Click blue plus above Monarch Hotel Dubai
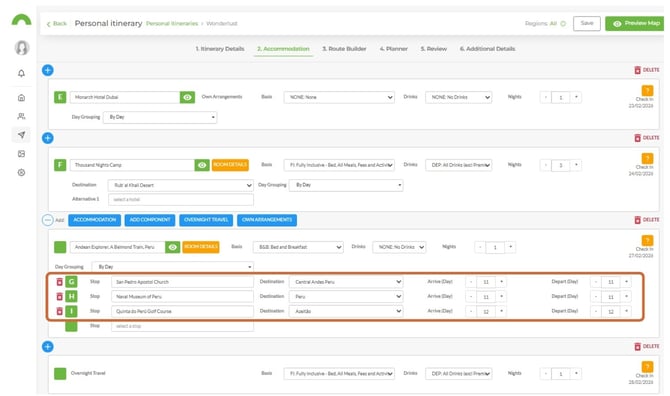Image resolution: width=670 pixels, height=396 pixels. (x=48, y=70)
